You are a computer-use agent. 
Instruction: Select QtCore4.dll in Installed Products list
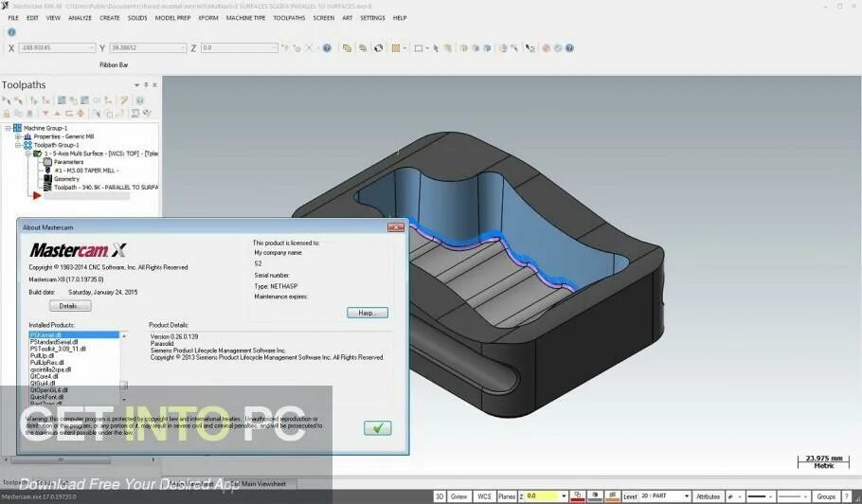pyautogui.click(x=44, y=376)
